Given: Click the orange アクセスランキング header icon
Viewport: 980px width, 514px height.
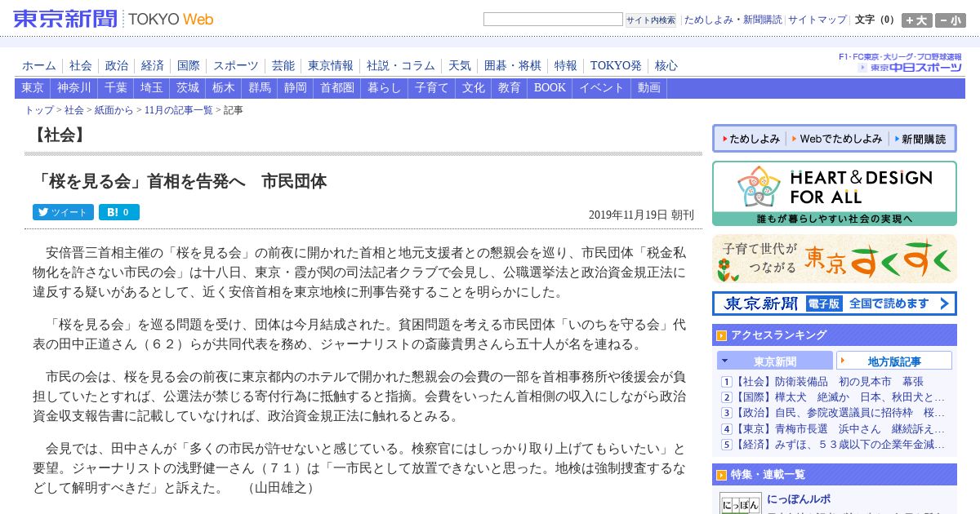Looking at the screenshot, I should (x=722, y=335).
